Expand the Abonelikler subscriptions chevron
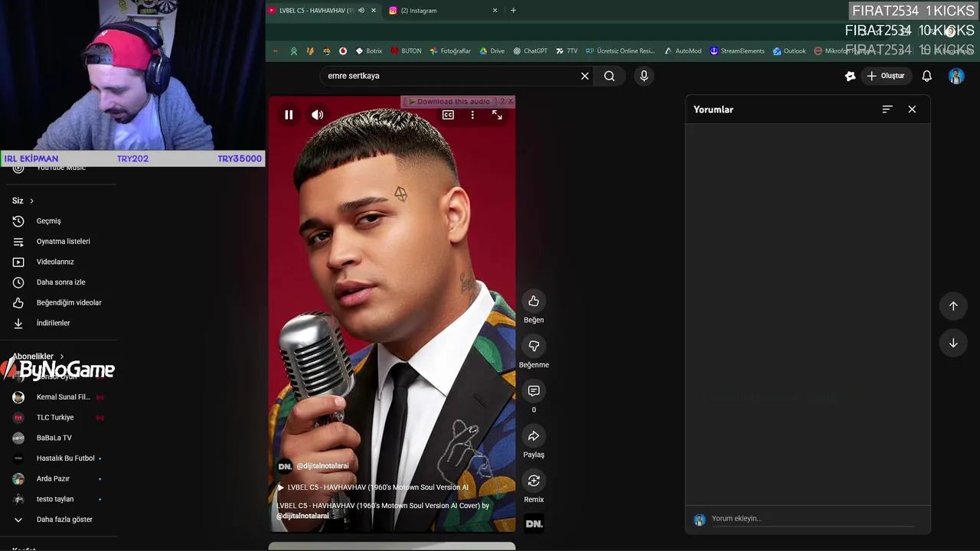 point(62,357)
